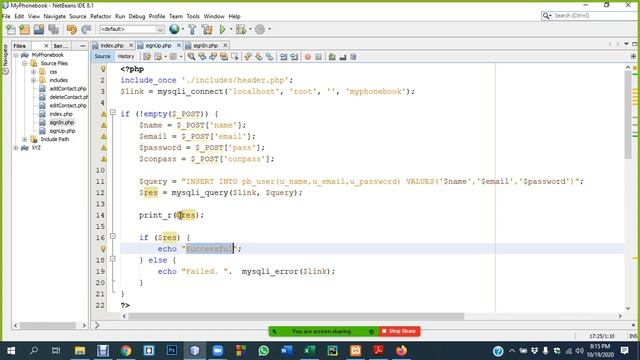640x360 pixels.
Task: Select signUp.php in the Files tree
Action: [x=62, y=131]
